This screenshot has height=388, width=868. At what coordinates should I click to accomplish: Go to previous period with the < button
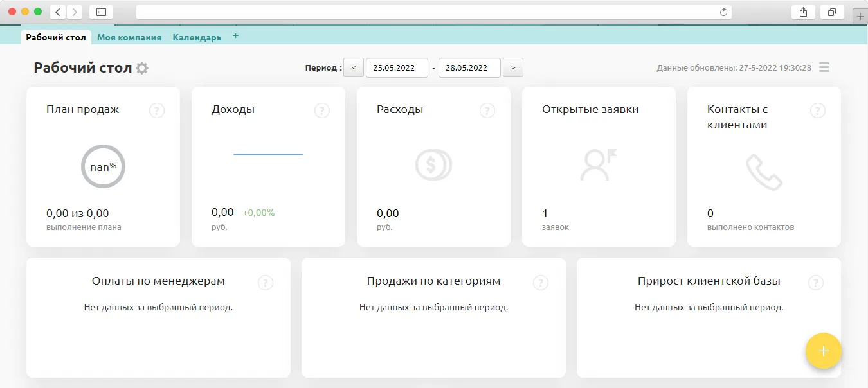point(354,67)
